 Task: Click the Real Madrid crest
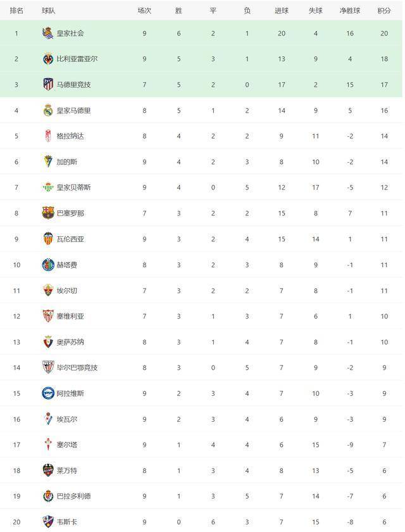tap(48, 110)
